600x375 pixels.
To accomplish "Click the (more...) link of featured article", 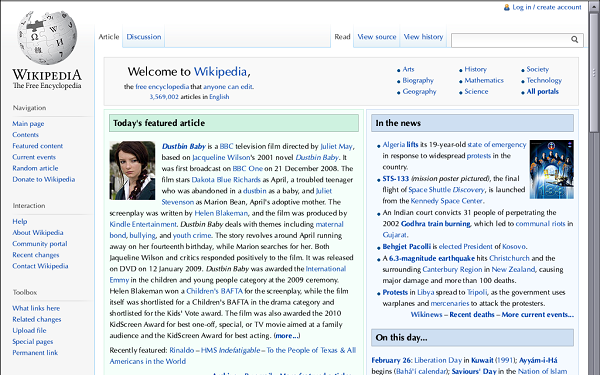I will click(x=287, y=336).
